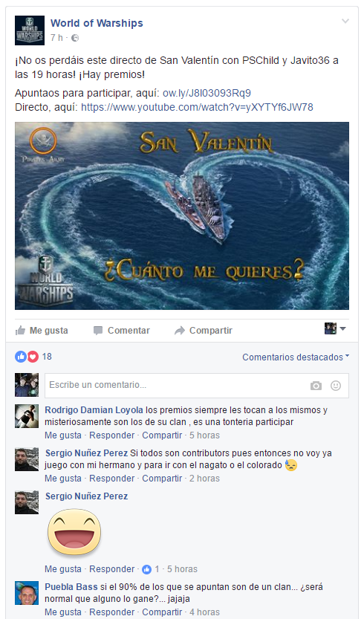The height and width of the screenshot is (619, 364).
Task: Like Puebla Bass's comment with Me gusta
Action: [x=63, y=612]
